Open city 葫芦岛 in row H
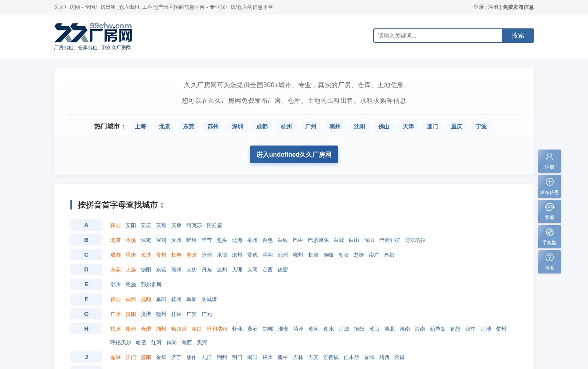Screen dimensions: 588x369 pos(438,329)
